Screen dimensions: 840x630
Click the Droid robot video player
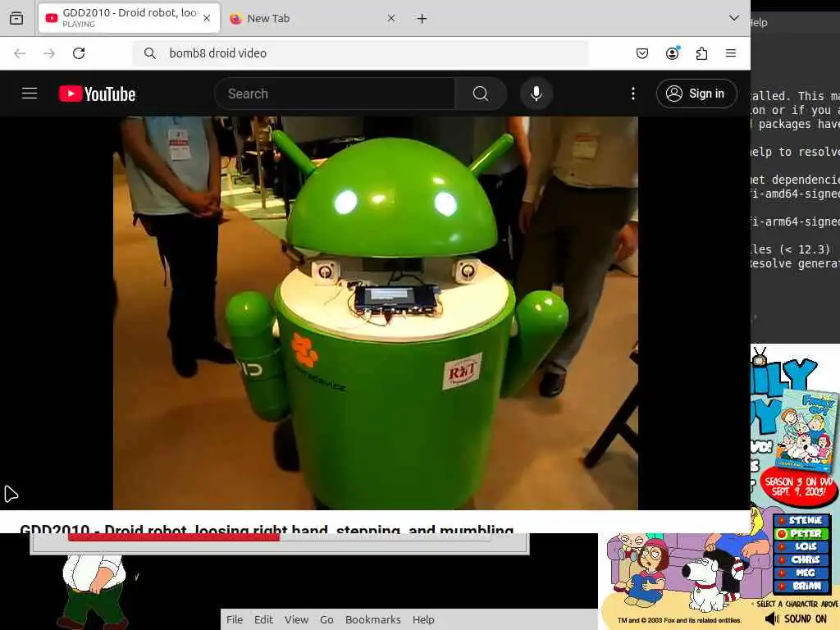point(376,313)
